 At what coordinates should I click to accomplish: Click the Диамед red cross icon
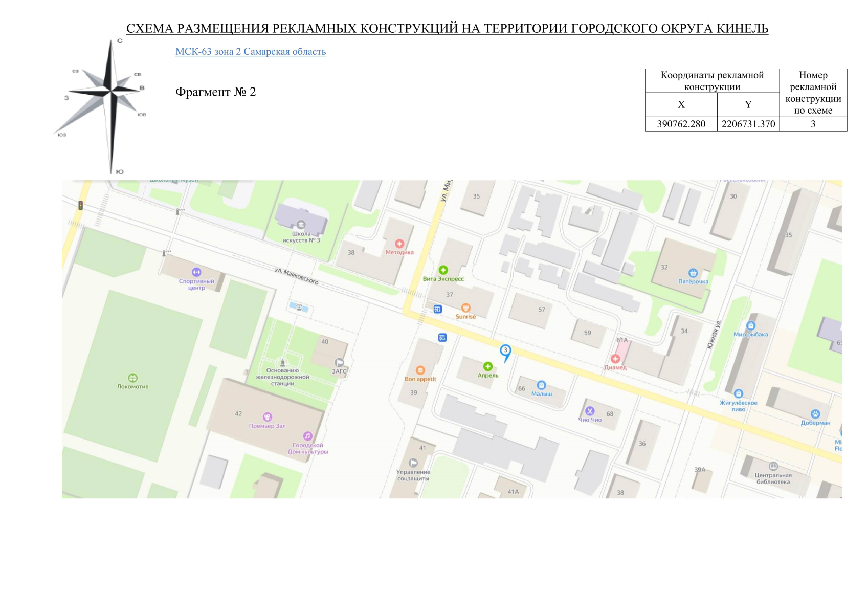click(x=615, y=359)
